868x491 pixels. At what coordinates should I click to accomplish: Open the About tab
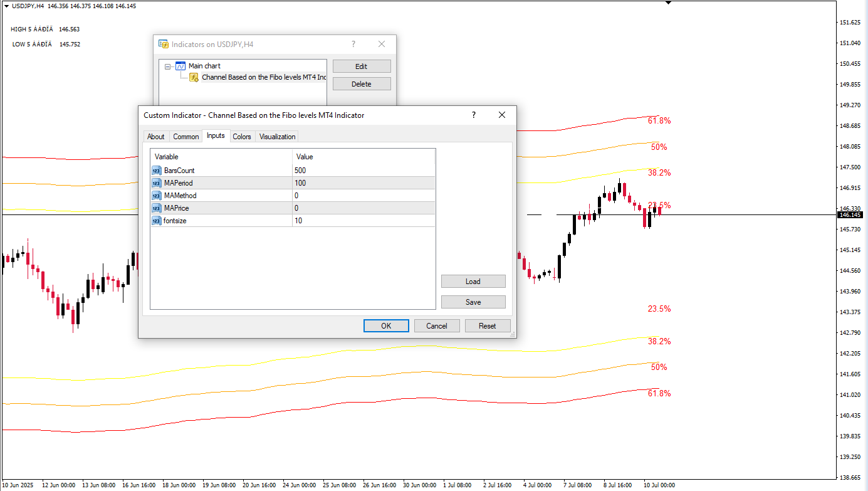point(155,137)
